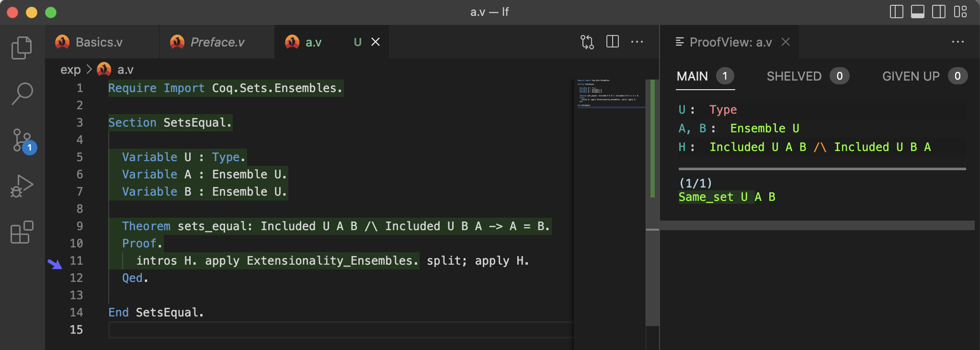Open Source Control view with 1 change
Image resolution: width=980 pixels, height=350 pixels.
[x=22, y=140]
